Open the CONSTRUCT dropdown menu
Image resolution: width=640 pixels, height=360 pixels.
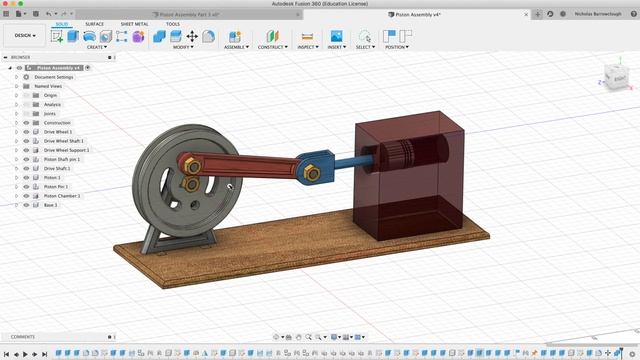(x=273, y=47)
